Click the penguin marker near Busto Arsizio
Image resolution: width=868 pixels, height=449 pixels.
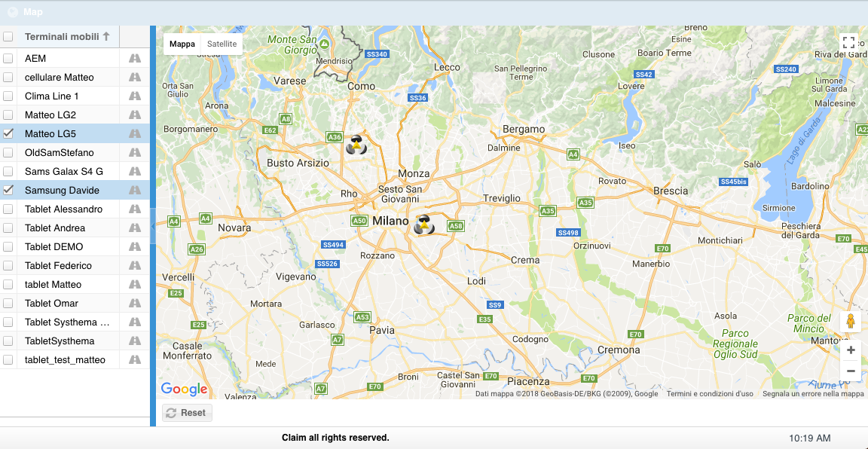pyautogui.click(x=356, y=145)
